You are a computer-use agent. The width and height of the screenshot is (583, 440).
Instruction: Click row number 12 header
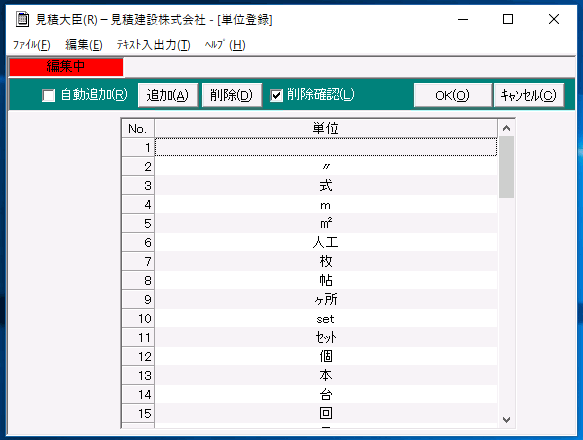click(138, 356)
